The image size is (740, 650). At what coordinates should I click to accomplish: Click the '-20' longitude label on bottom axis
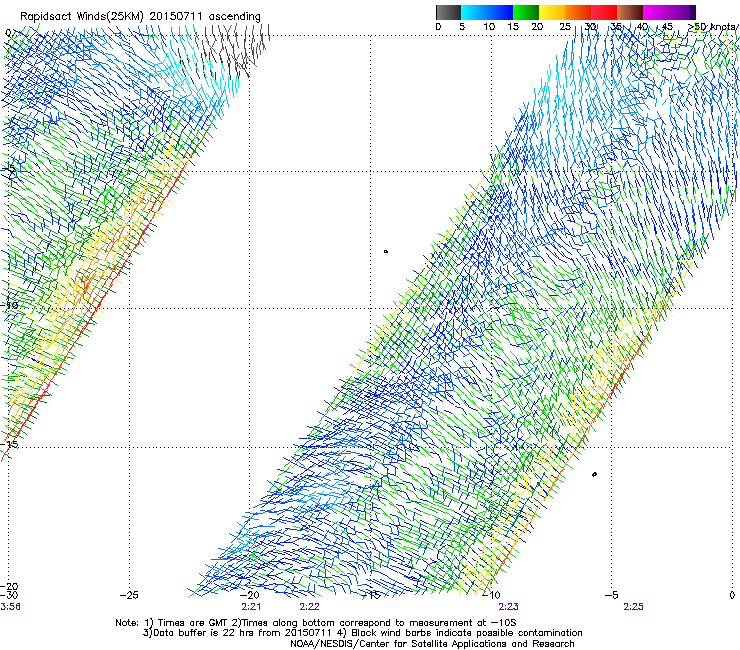pos(250,595)
